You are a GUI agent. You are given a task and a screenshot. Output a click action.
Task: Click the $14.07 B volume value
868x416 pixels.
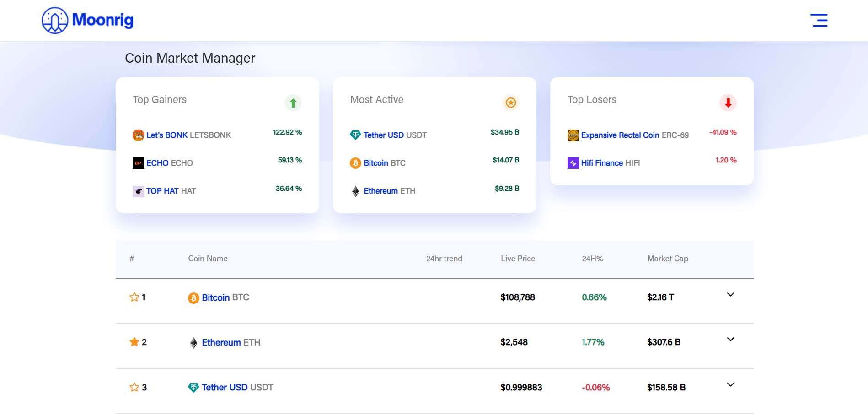coord(506,160)
